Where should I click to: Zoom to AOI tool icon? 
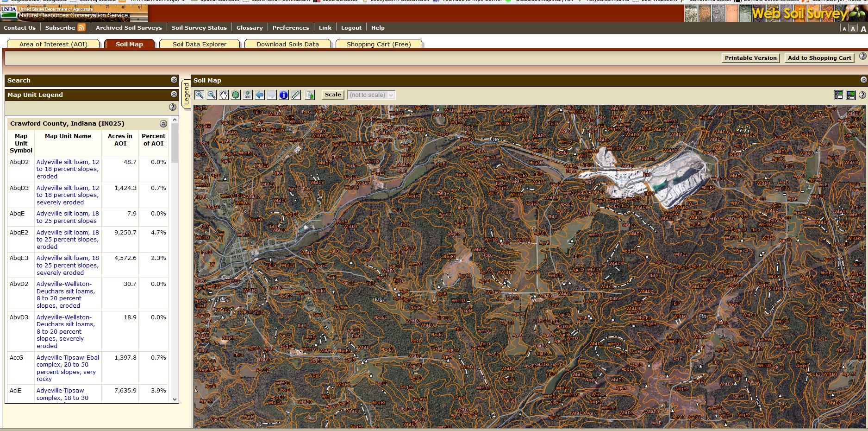[248, 95]
